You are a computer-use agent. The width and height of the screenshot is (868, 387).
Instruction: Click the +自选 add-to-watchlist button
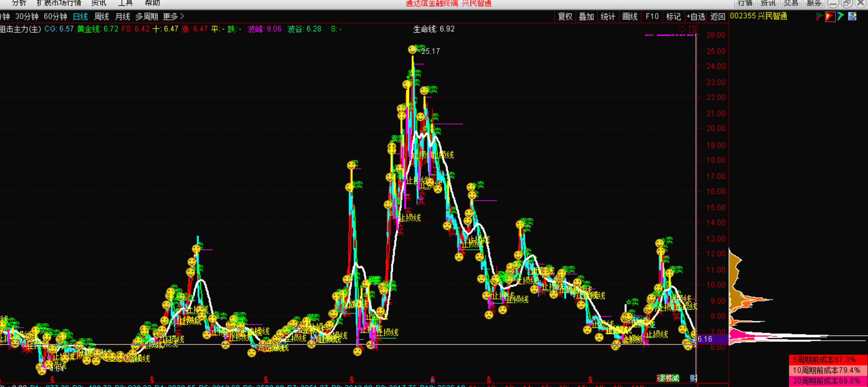(696, 16)
